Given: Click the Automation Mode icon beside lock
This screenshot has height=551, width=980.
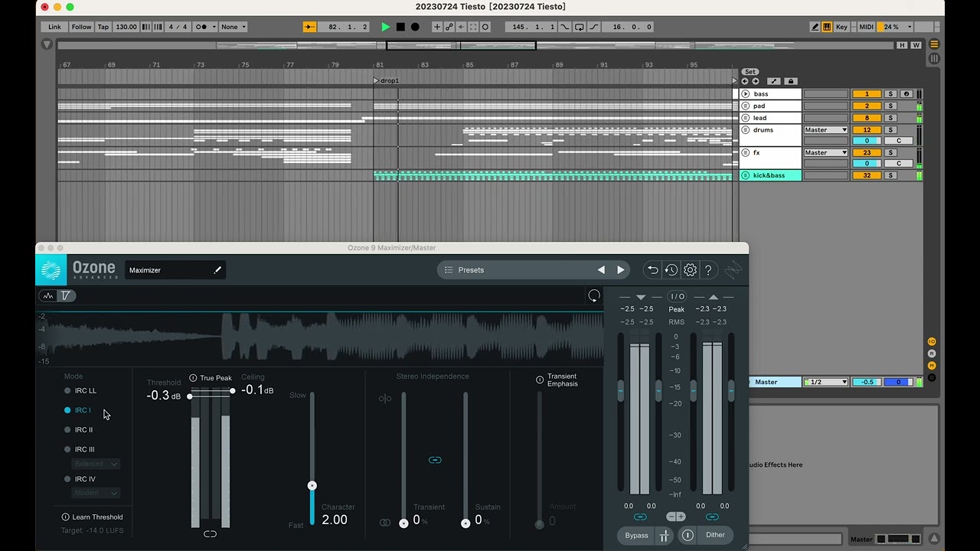Looking at the screenshot, I should 773,81.
